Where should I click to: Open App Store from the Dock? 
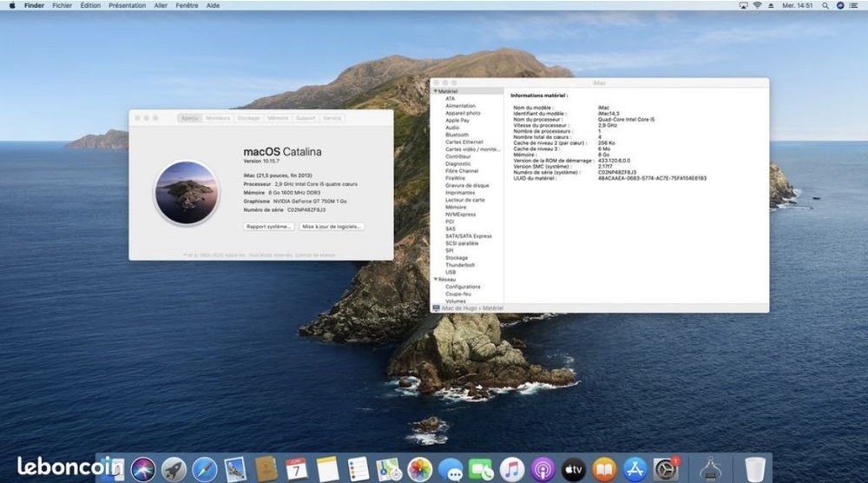[x=635, y=470]
